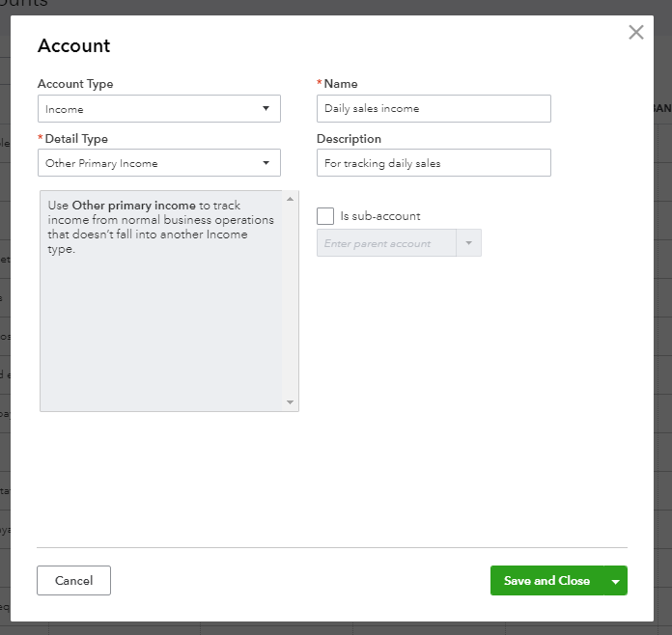
Task: Click the Enter parent account field
Action: (386, 243)
